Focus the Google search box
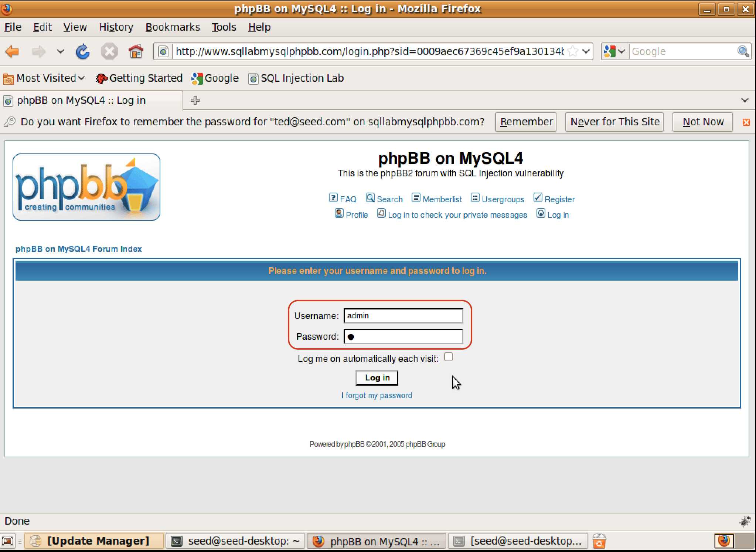 coord(683,51)
